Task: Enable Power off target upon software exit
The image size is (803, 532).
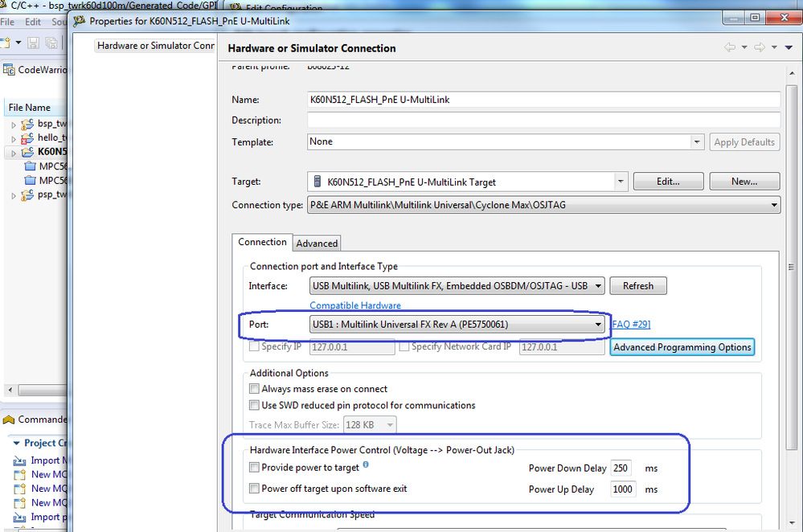Action: click(254, 488)
